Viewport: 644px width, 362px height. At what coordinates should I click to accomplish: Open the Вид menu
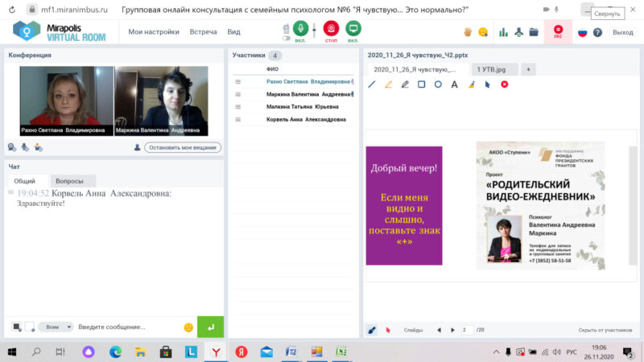[x=233, y=31]
